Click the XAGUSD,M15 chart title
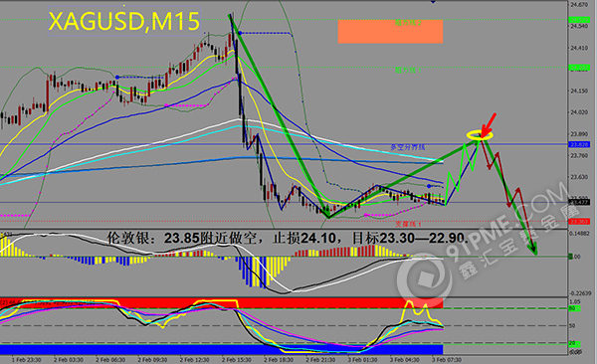This screenshot has width=597, height=364. click(124, 21)
